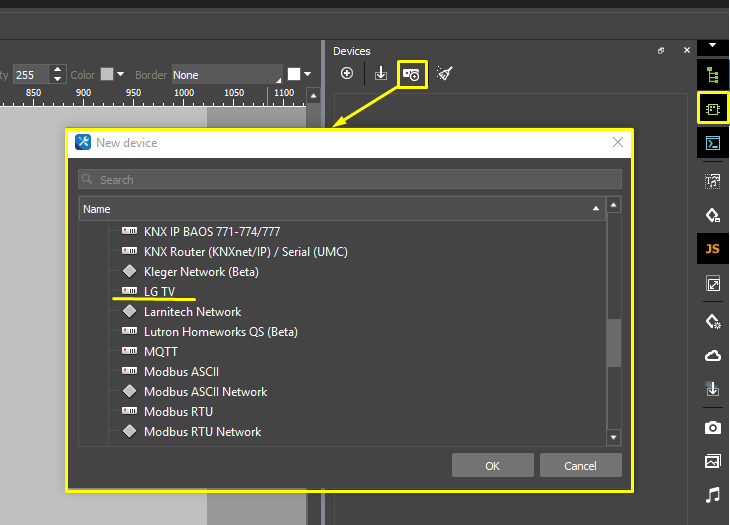
Task: Select LG TV in device list
Action: [159, 291]
